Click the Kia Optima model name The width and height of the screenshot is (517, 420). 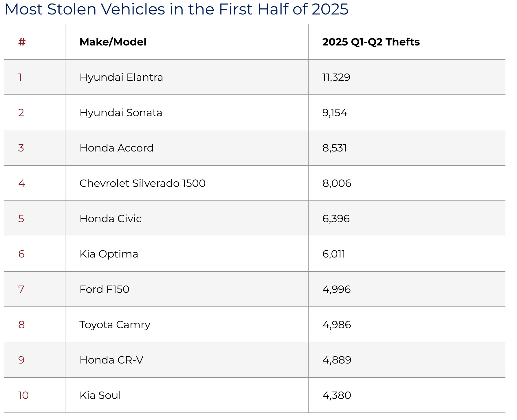click(x=109, y=254)
